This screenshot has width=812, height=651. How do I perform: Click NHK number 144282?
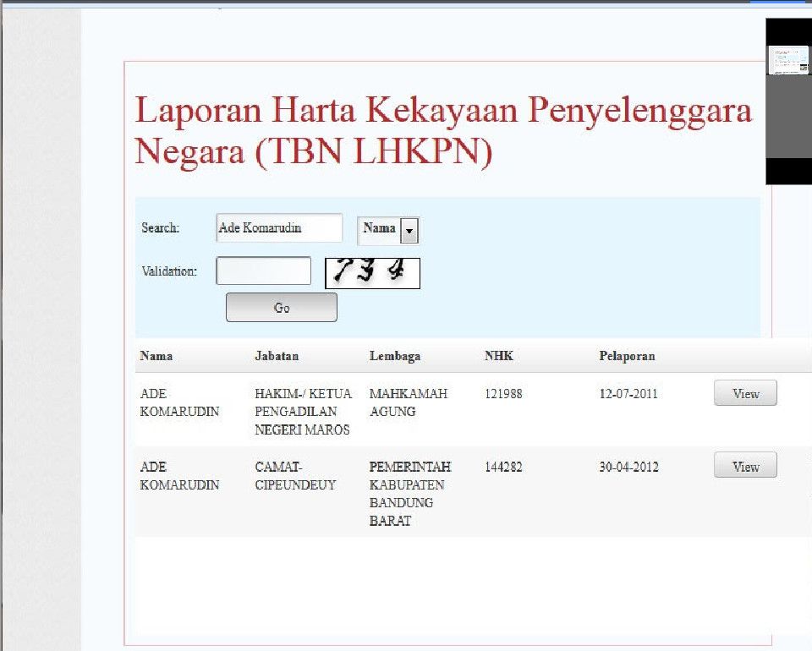click(503, 467)
